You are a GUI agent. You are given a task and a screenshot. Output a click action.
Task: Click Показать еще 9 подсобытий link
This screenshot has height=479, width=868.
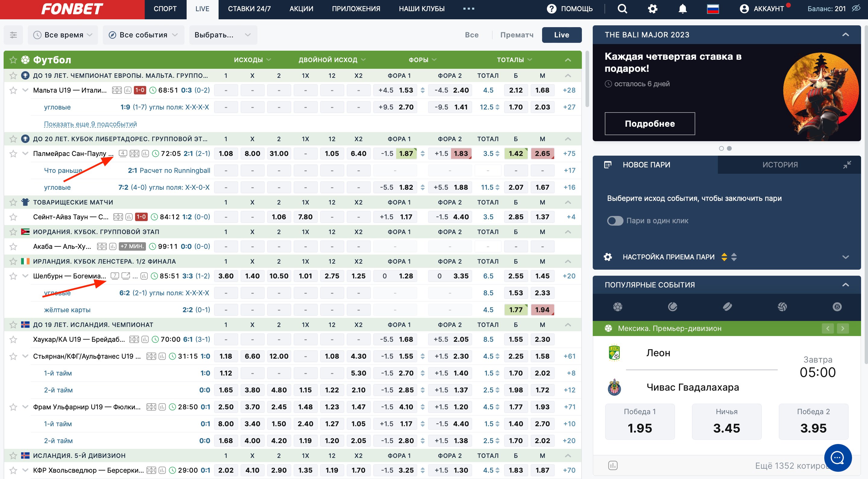pyautogui.click(x=90, y=124)
